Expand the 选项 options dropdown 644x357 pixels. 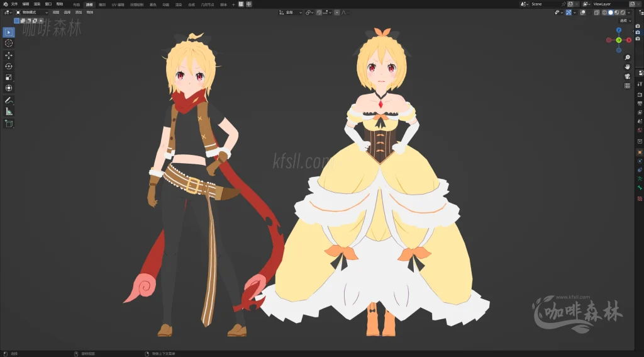[626, 21]
